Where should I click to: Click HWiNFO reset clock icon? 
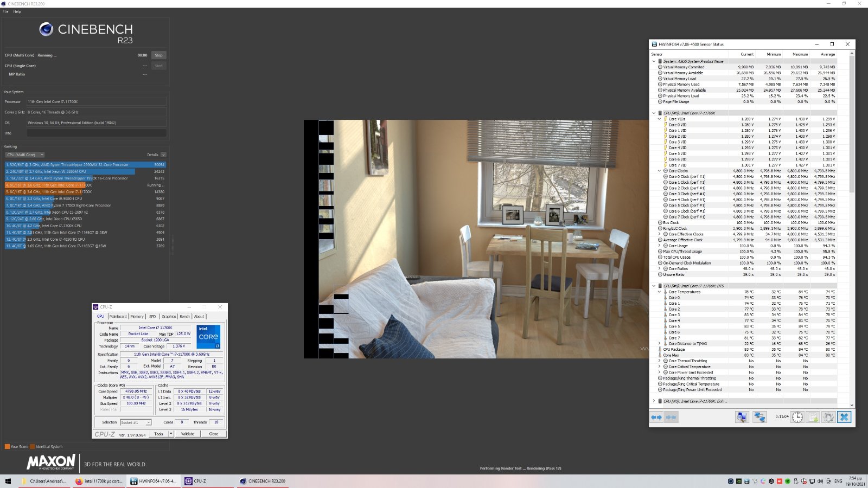[797, 417]
